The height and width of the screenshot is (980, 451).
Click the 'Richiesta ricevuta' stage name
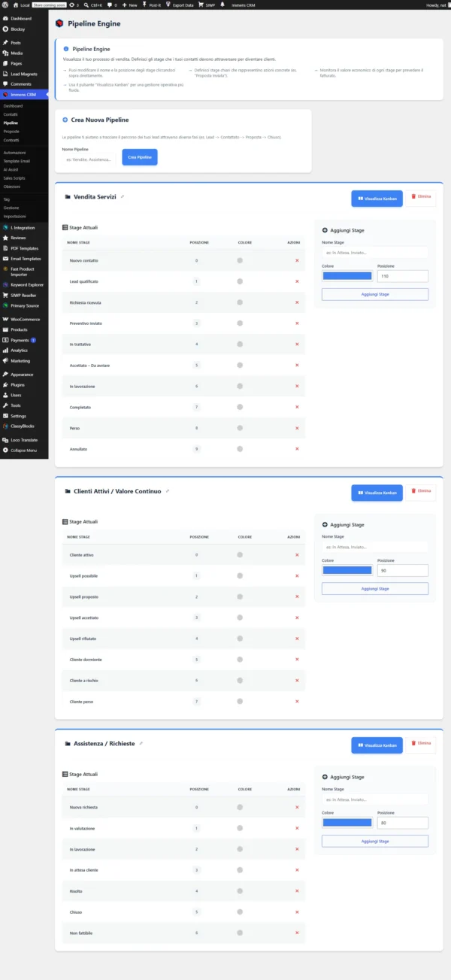pyautogui.click(x=86, y=302)
